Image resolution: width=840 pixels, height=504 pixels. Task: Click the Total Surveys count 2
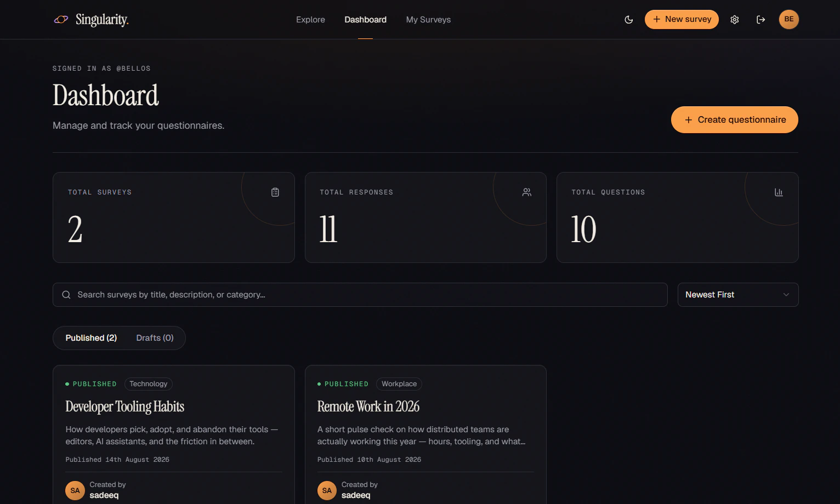tap(75, 230)
